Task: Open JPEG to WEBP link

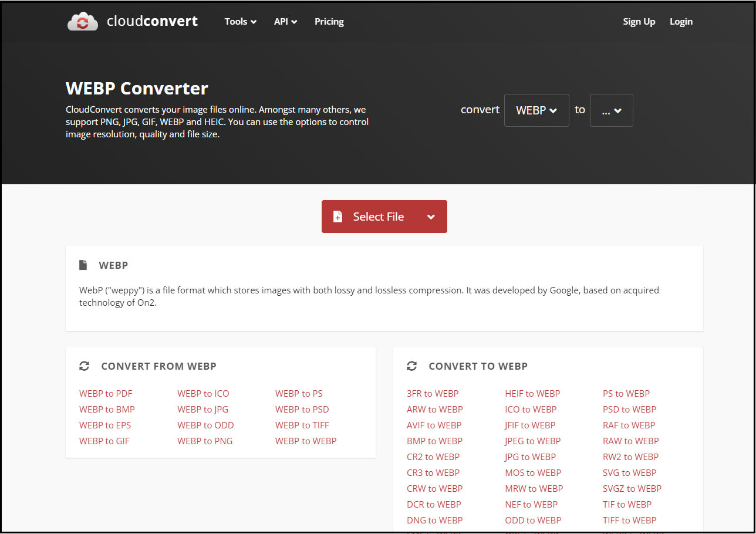Action: [x=533, y=441]
